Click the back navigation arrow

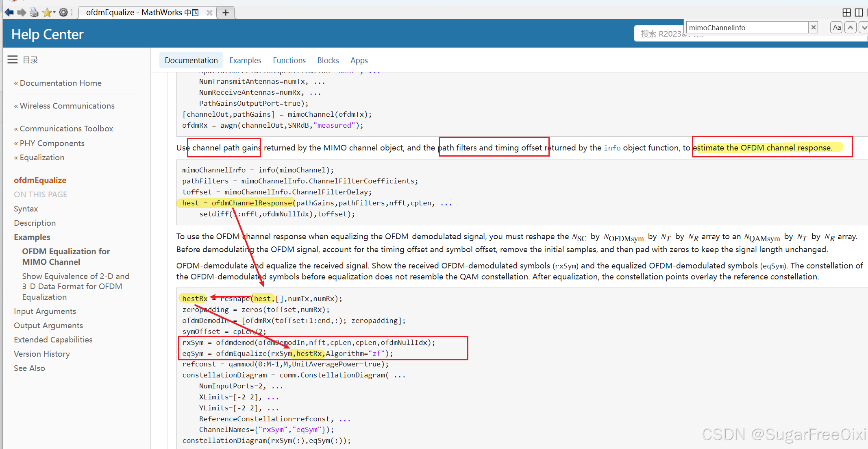coord(9,13)
